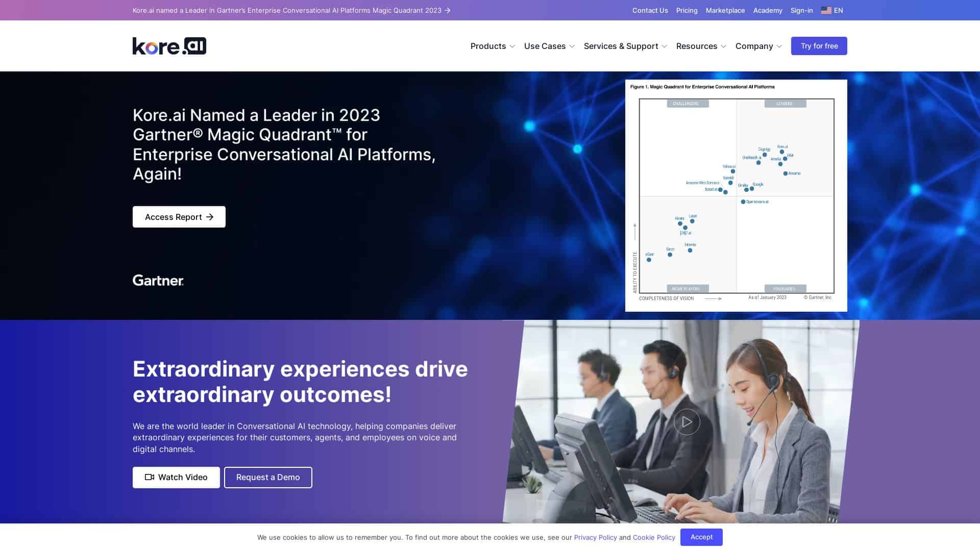Open the Pricing page

pyautogui.click(x=687, y=10)
